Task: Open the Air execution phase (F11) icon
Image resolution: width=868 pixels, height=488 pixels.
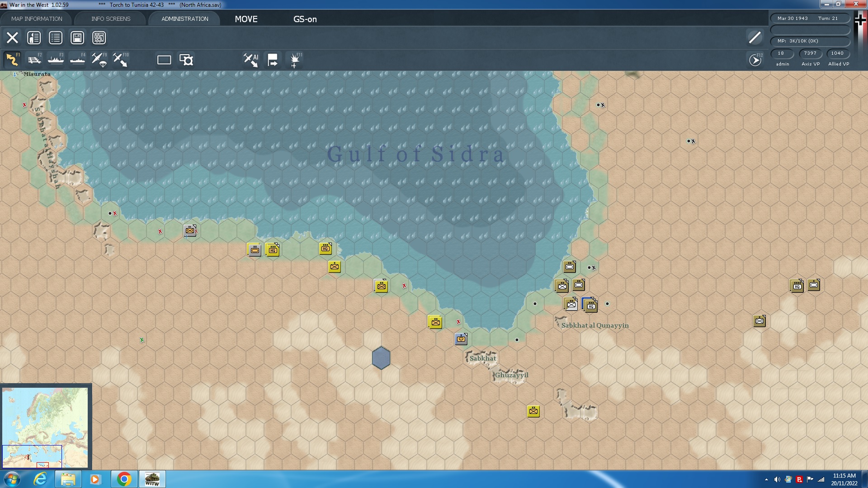Action: 295,60
